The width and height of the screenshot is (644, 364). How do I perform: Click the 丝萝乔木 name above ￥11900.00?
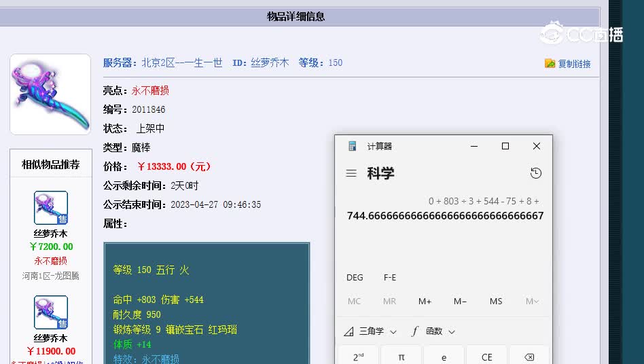click(x=50, y=338)
